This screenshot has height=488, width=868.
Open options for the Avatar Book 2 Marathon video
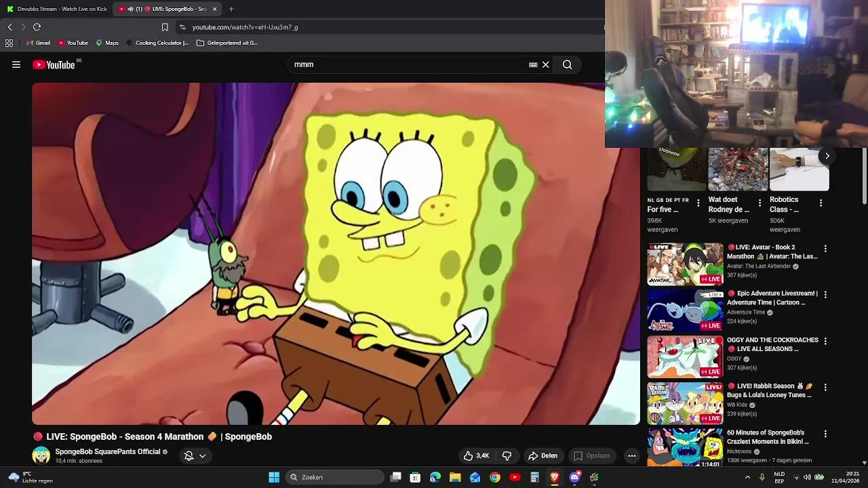[x=825, y=249]
